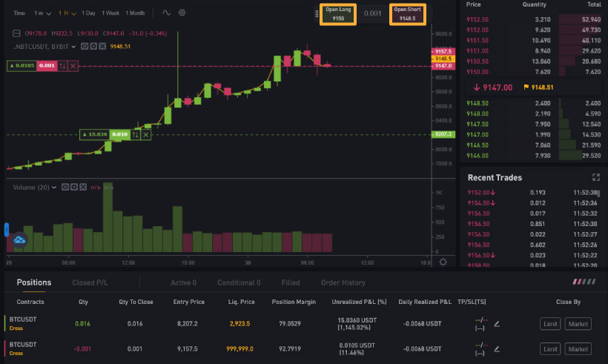Open Volume indicator settings gear icon
The height and width of the screenshot is (364, 608).
74,187
